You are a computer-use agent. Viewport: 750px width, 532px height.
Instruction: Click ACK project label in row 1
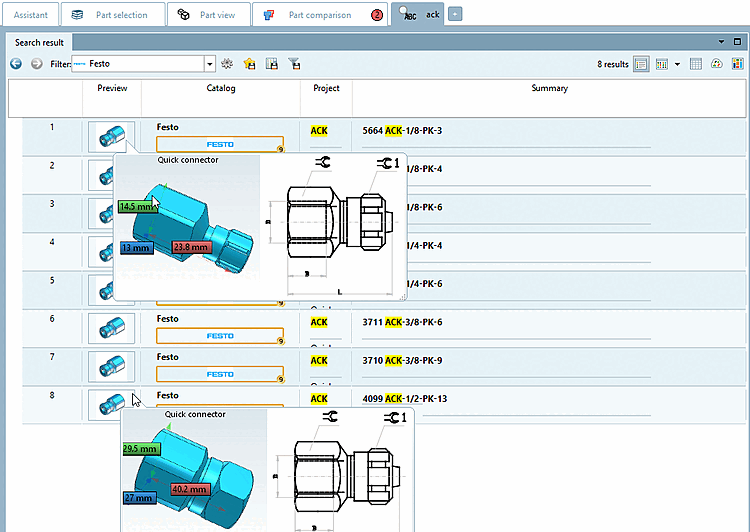pyautogui.click(x=319, y=131)
